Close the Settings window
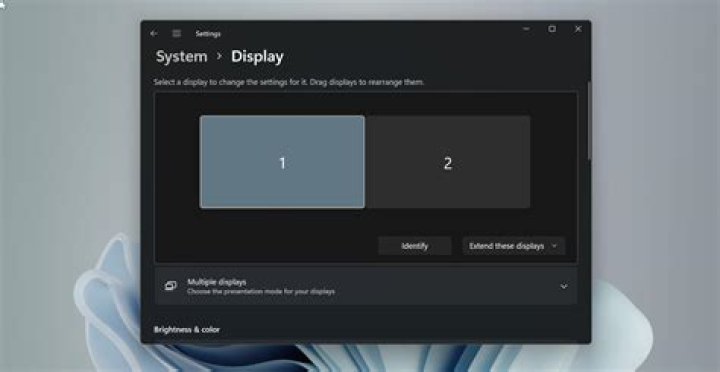720x372 pixels. click(578, 29)
